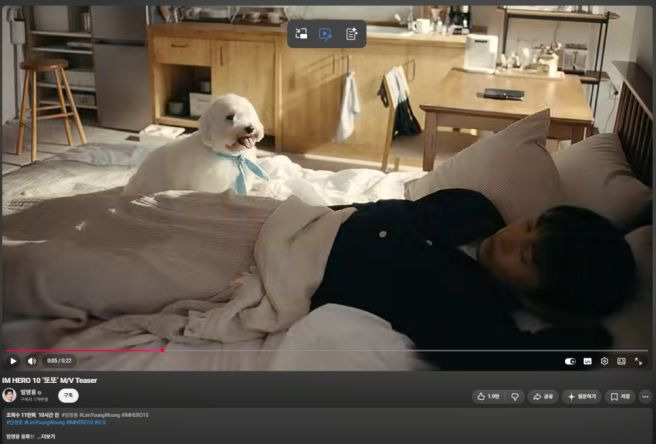Like the video with thumbs-up button

[x=488, y=396]
